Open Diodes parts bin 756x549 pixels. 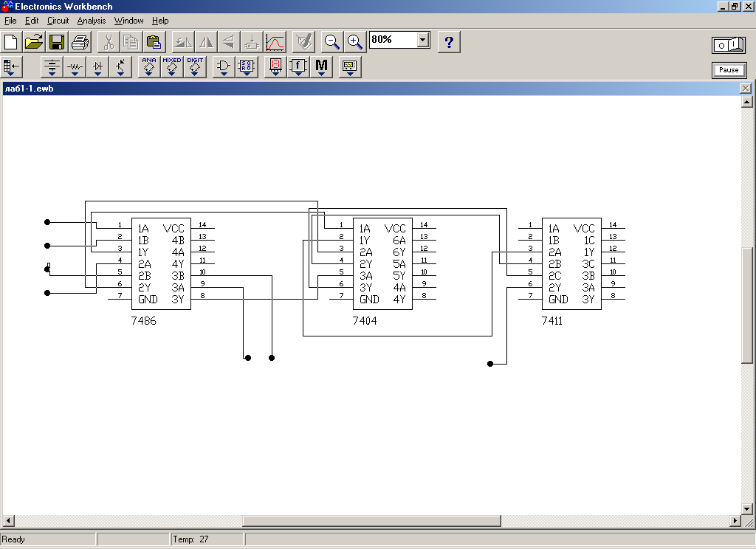coord(98,66)
